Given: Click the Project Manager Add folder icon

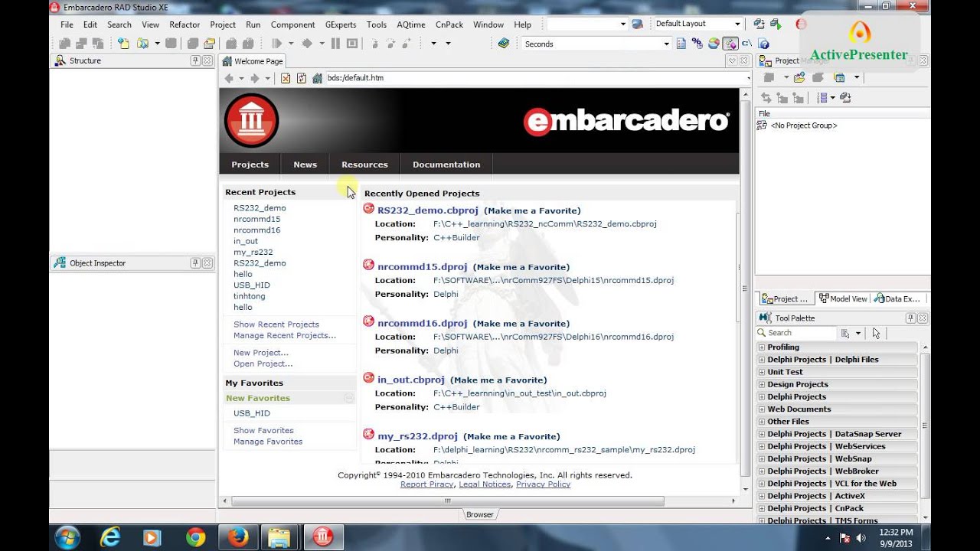Looking at the screenshot, I should click(x=799, y=77).
